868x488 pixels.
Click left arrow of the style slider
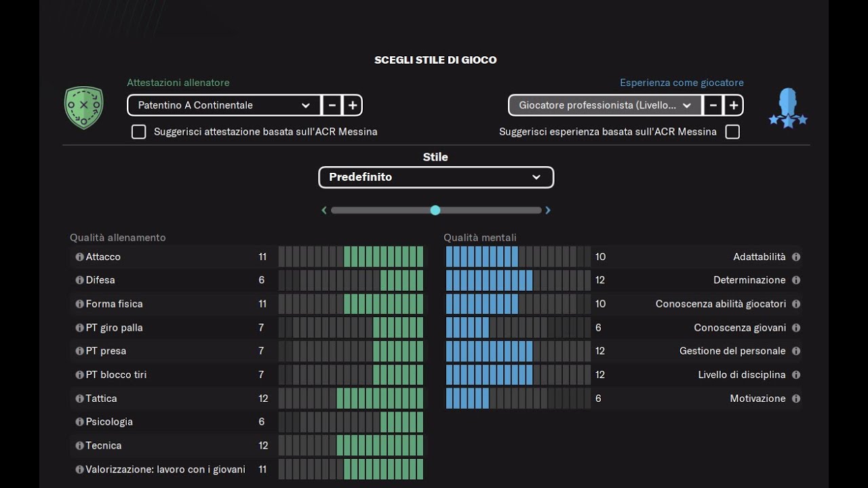click(324, 210)
